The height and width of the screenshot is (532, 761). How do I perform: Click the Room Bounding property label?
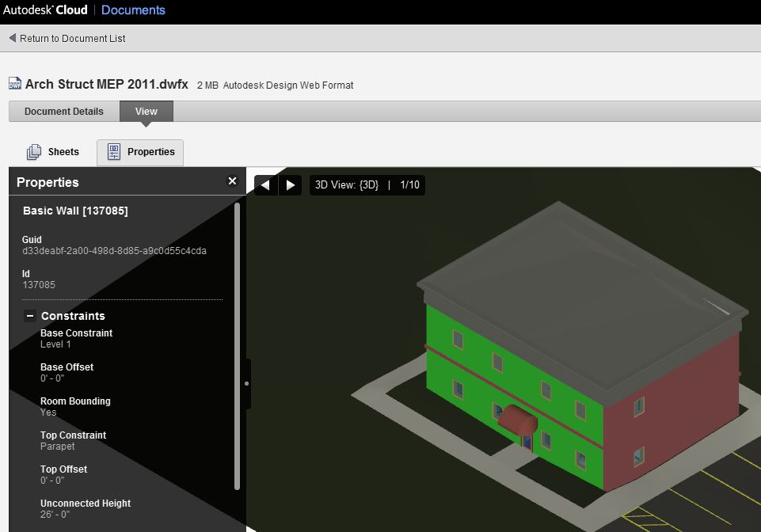pyautogui.click(x=75, y=401)
